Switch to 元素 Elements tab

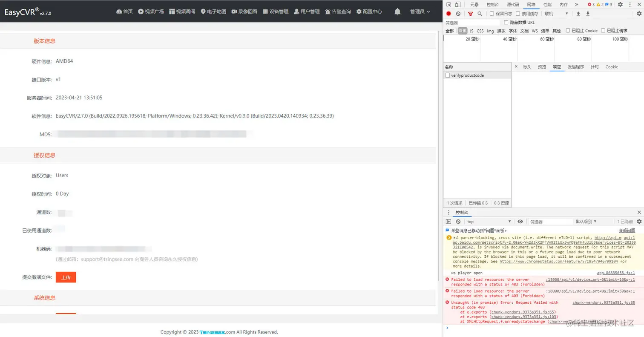click(474, 4)
